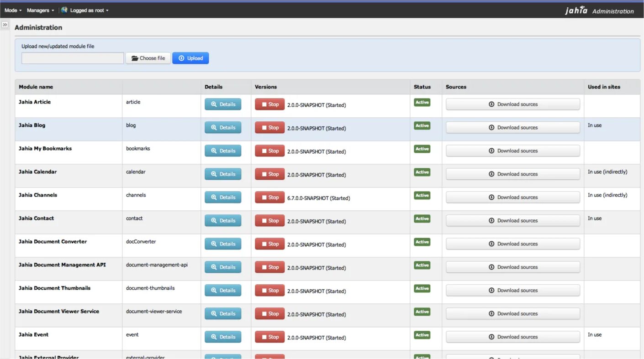The height and width of the screenshot is (359, 644).
Task: Open Details for Jahia Blog
Action: [223, 127]
